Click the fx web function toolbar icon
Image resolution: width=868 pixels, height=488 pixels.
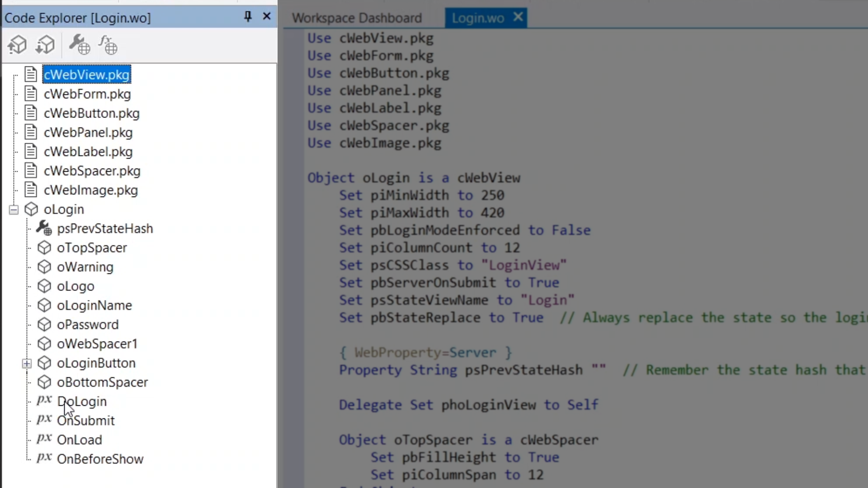pos(108,45)
